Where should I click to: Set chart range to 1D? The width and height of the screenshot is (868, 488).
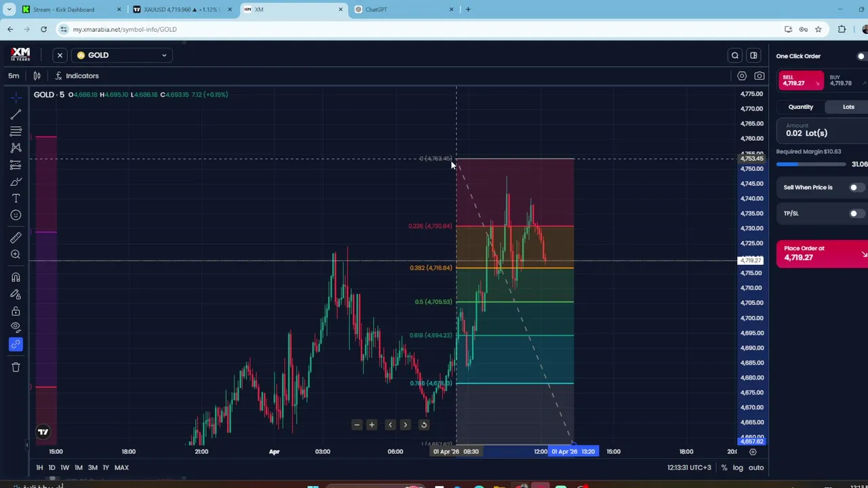52,468
